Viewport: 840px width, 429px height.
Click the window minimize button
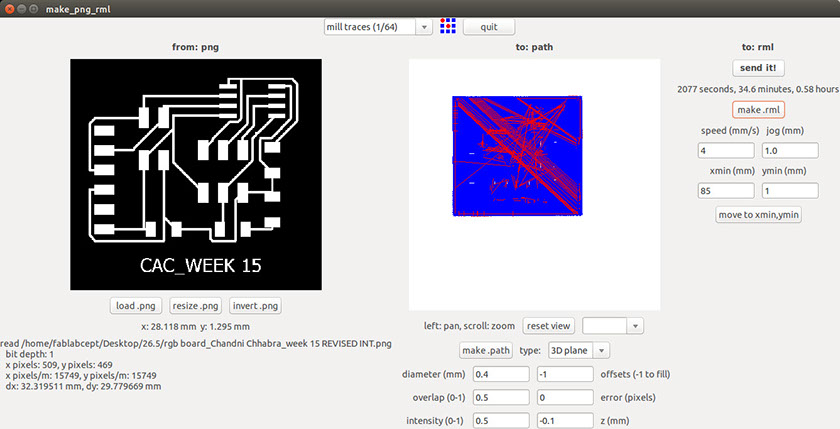(x=21, y=9)
